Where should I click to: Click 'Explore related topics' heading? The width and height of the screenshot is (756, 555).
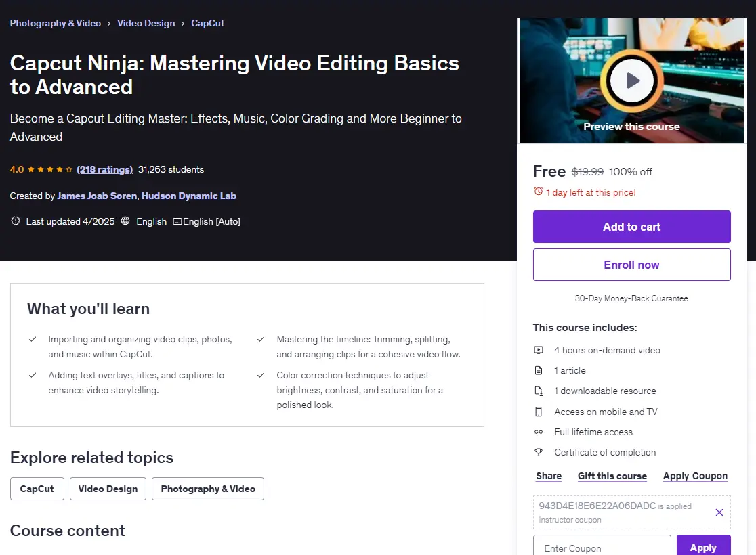point(91,458)
